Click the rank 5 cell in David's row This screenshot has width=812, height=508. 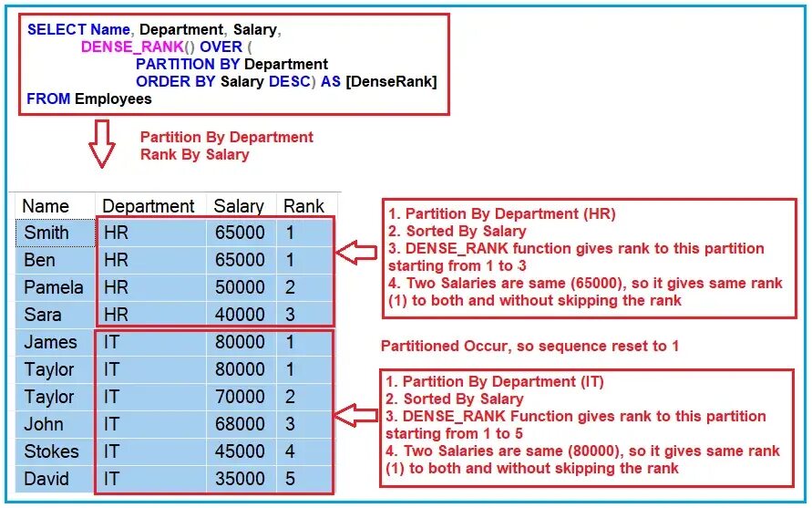(305, 479)
